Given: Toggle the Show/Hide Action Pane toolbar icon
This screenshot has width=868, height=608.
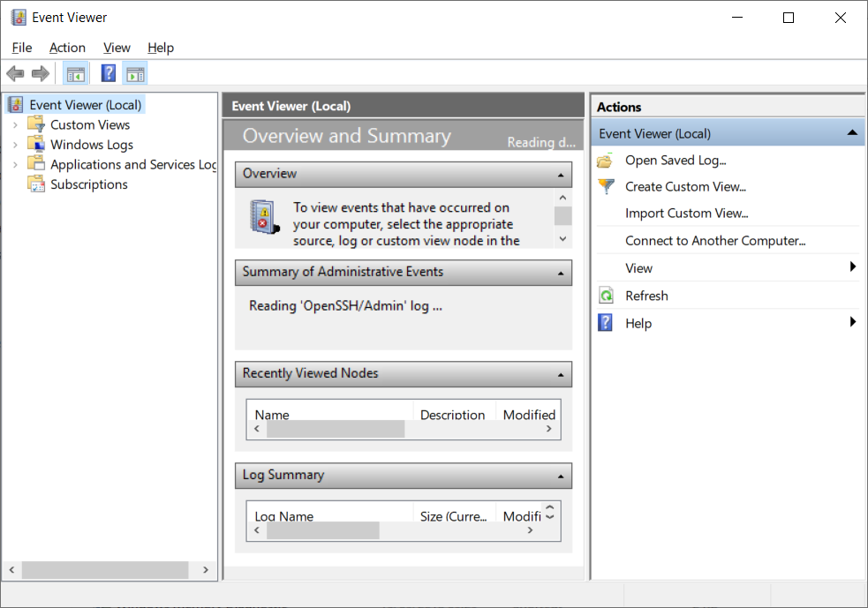Looking at the screenshot, I should [135, 73].
